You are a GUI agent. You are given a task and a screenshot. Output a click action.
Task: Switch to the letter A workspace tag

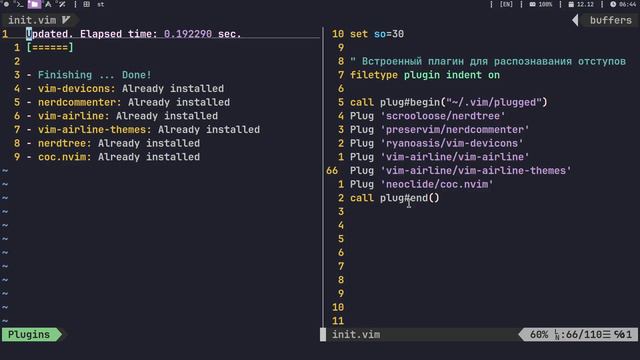coord(48,4)
